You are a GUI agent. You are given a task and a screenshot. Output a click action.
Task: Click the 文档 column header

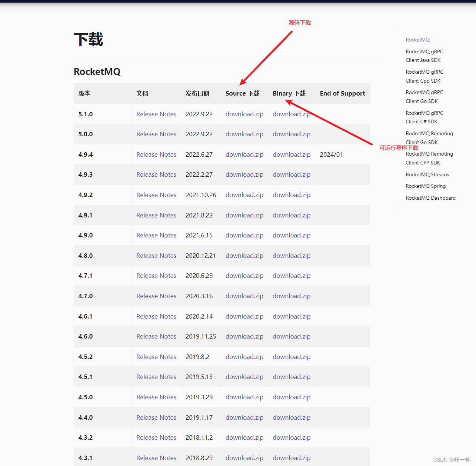coord(142,93)
